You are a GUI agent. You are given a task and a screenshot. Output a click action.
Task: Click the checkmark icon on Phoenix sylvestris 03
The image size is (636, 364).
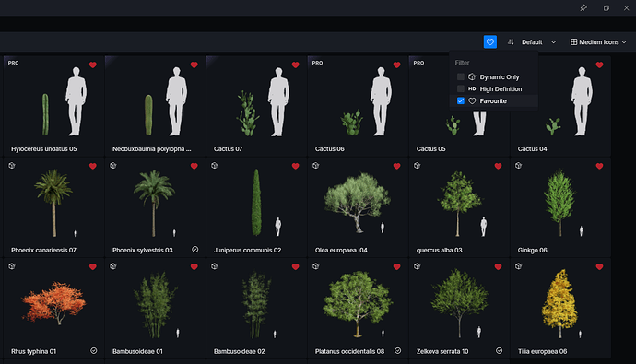(195, 250)
